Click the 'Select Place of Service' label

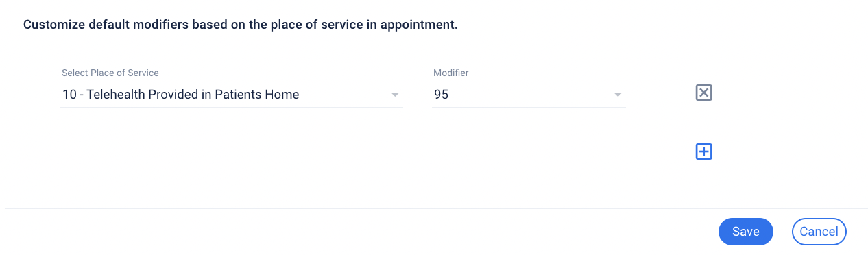(x=110, y=73)
